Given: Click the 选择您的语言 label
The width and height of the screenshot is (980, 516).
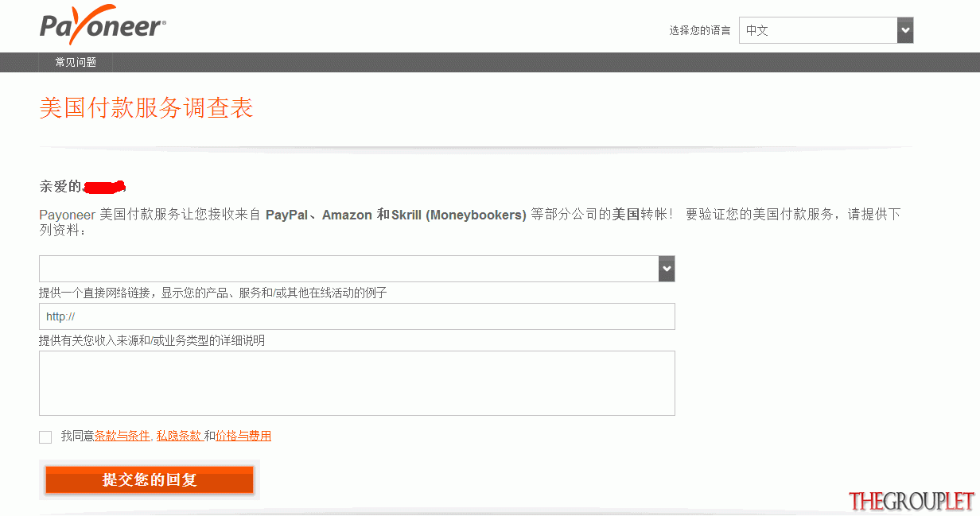Looking at the screenshot, I should click(x=700, y=31).
